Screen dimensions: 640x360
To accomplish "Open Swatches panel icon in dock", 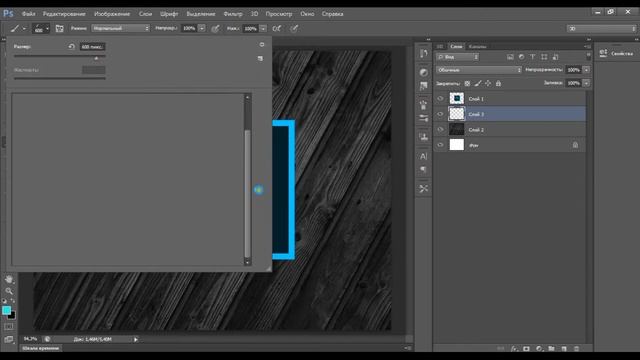I will click(424, 86).
